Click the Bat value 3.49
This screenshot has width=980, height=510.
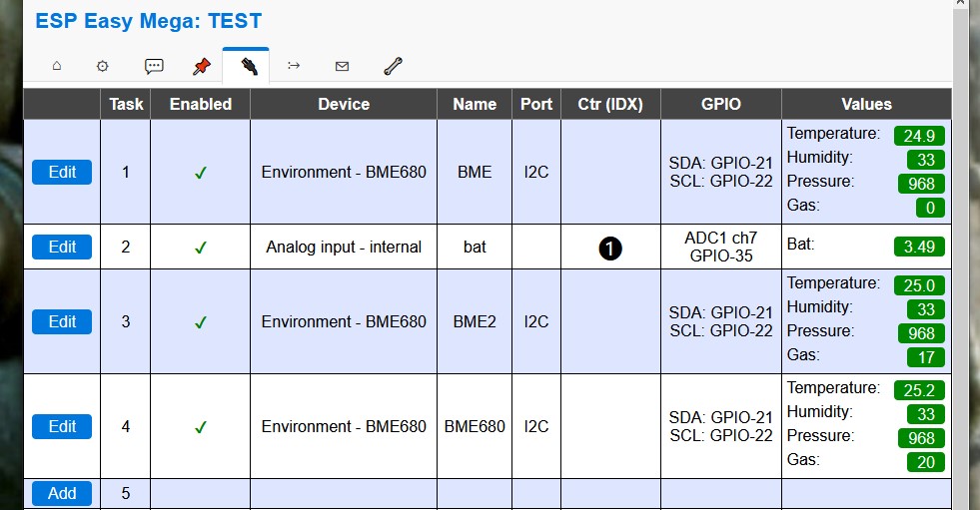(919, 247)
